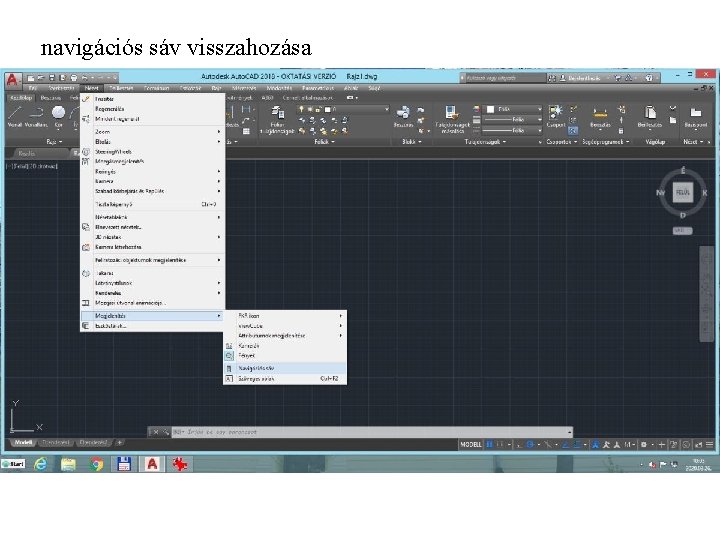Open the linetype Fólia dropdown
720x540 pixels.
514,130
